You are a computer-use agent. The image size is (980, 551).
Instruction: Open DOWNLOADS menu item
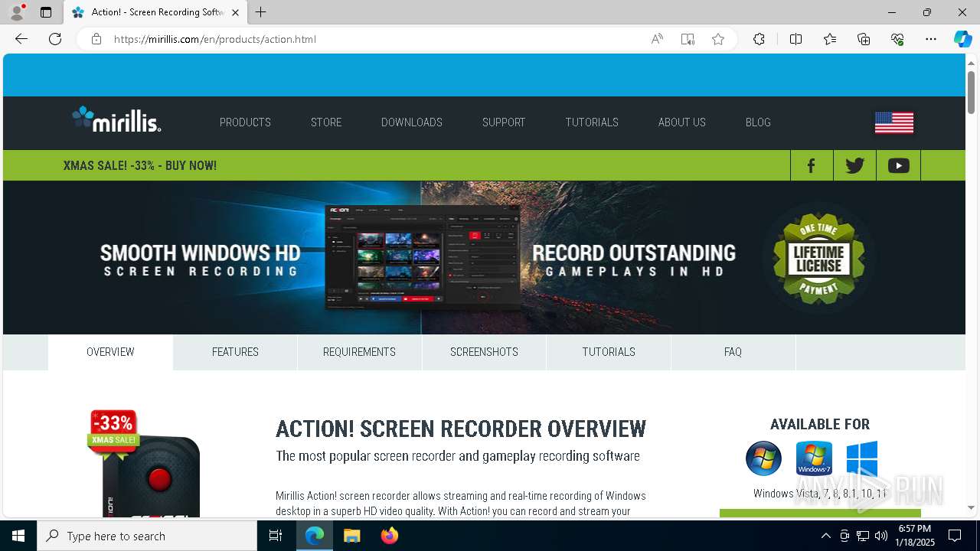[412, 122]
